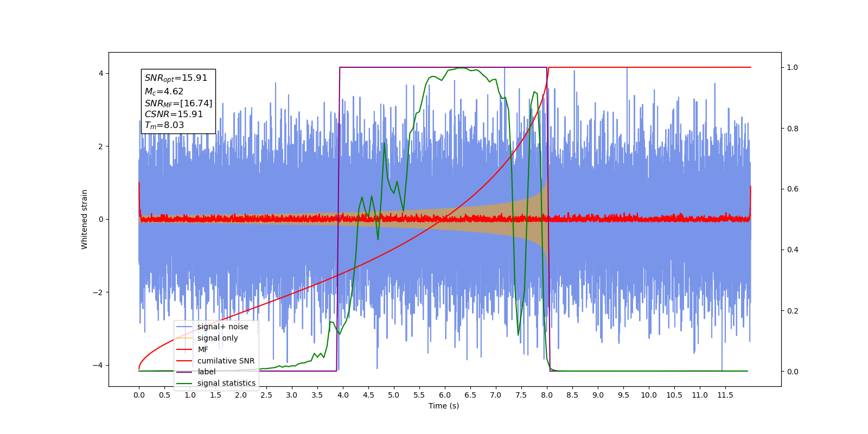Click the 4.5 tick on time axis

368,395
